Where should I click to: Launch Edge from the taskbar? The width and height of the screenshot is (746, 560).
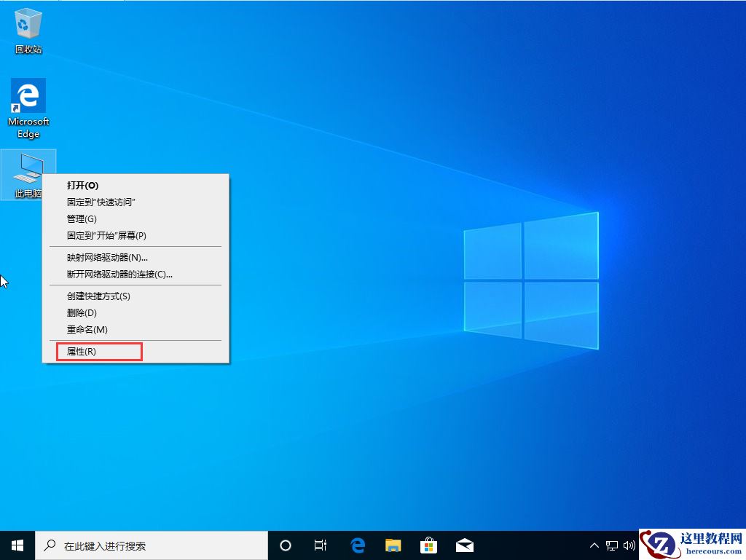point(357,545)
